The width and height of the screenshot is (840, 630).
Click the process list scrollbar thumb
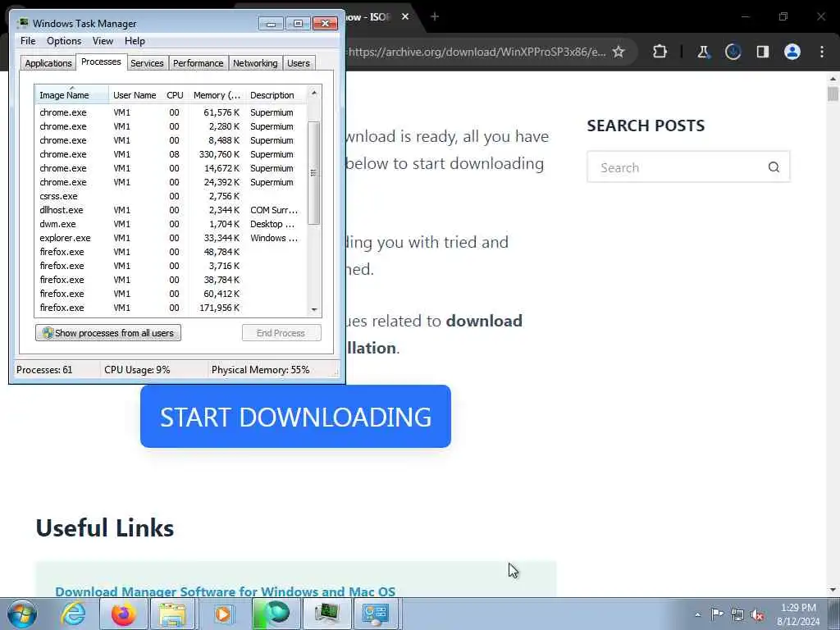pos(314,173)
